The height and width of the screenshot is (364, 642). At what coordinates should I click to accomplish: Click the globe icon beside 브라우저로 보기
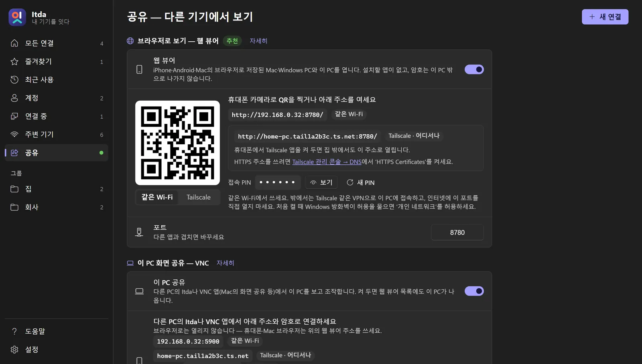[130, 41]
